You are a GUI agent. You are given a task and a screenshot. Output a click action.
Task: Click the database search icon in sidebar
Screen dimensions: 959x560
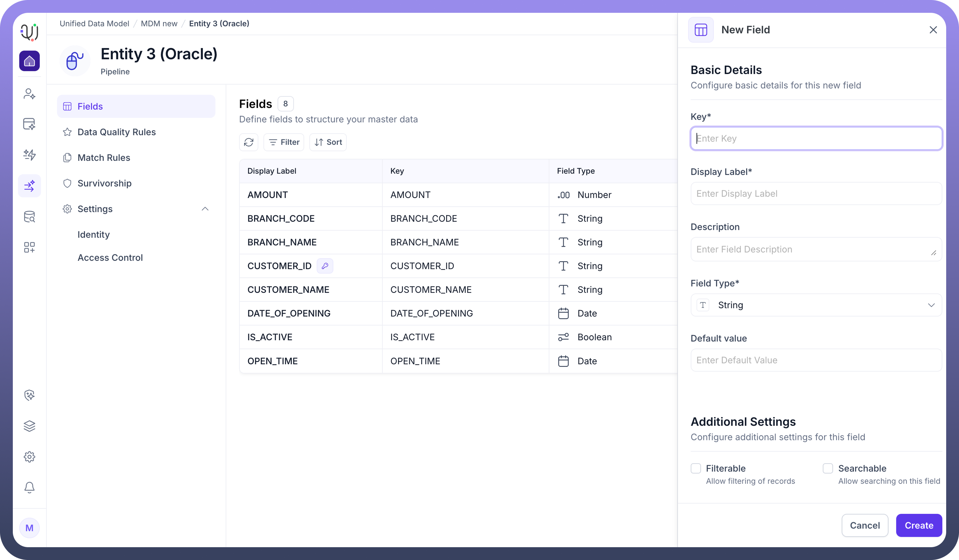[29, 217]
